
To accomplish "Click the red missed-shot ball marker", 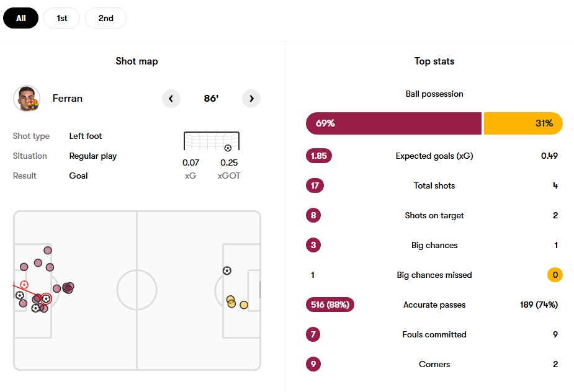I will coord(24,285).
